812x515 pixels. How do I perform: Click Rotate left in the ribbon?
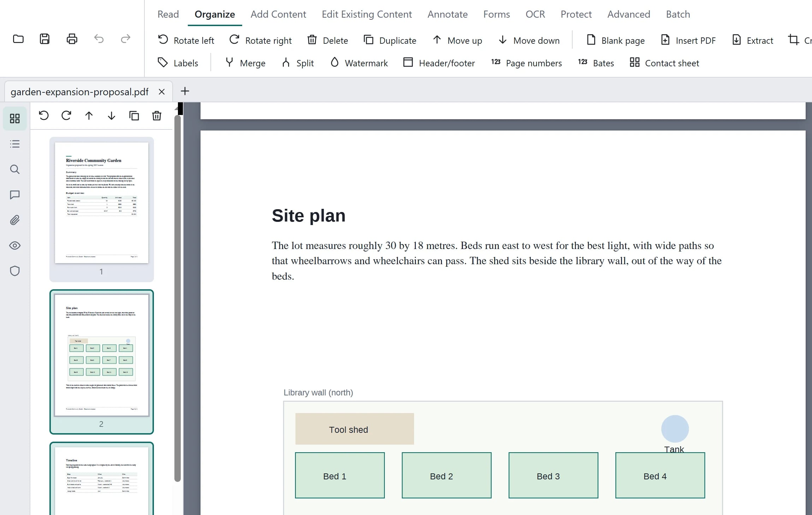(186, 40)
